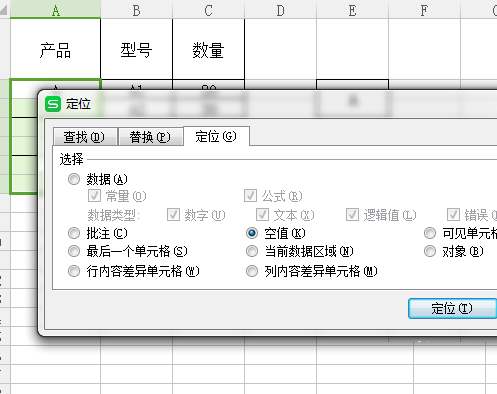Screen dimensions: 497x394
Task: Select 行内容差异单元格(W) radio option
Action: pos(74,271)
